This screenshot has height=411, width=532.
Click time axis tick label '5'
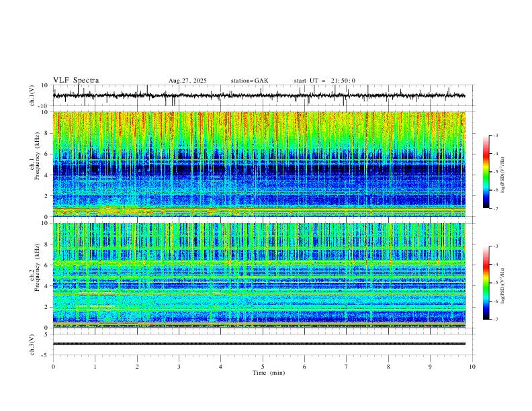263,367
